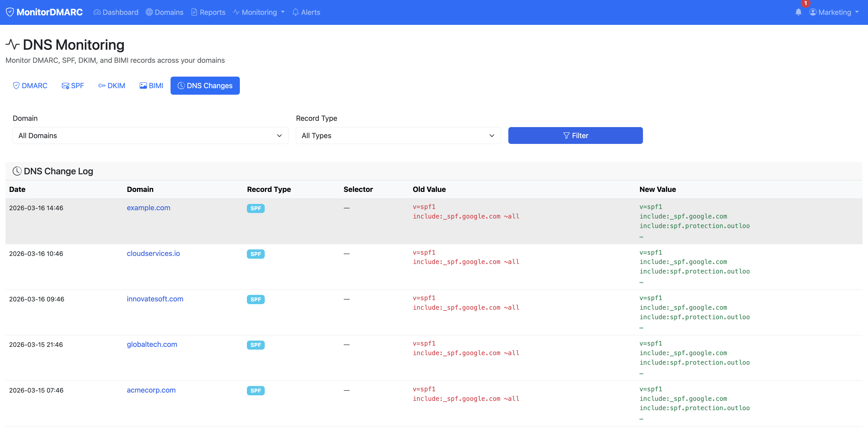Click the SPF badge in the innovatesoft.com row
868x433 pixels.
click(x=256, y=300)
